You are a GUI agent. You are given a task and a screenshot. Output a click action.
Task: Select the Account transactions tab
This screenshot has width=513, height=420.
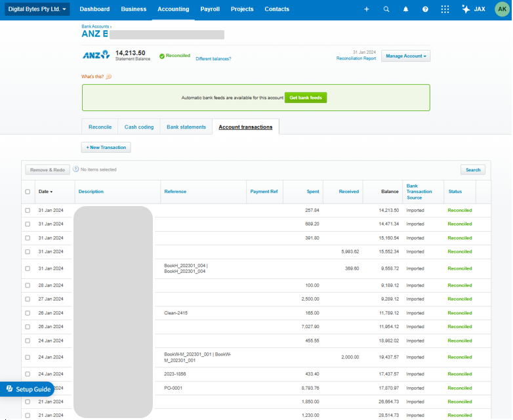245,127
